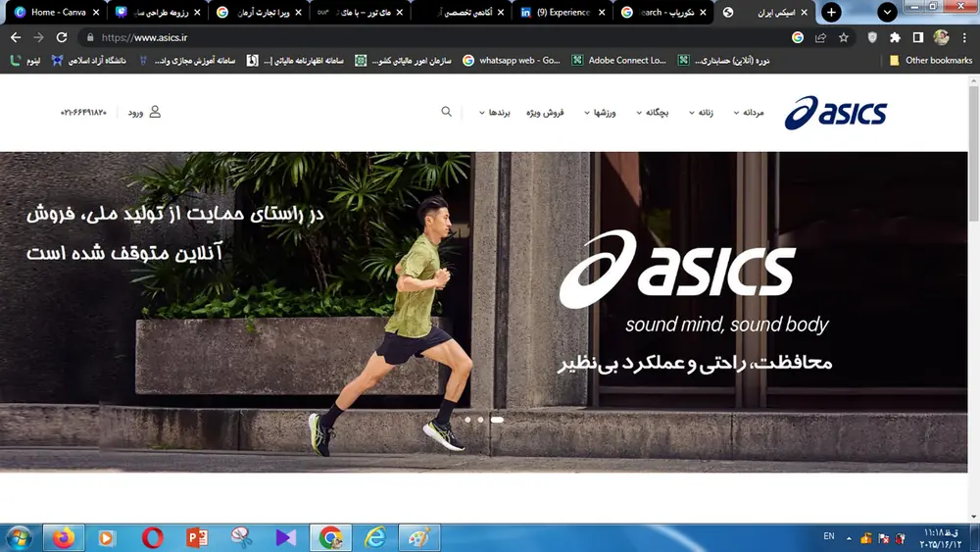Open the tab search dropdown arrow
980x552 pixels.
[887, 12]
